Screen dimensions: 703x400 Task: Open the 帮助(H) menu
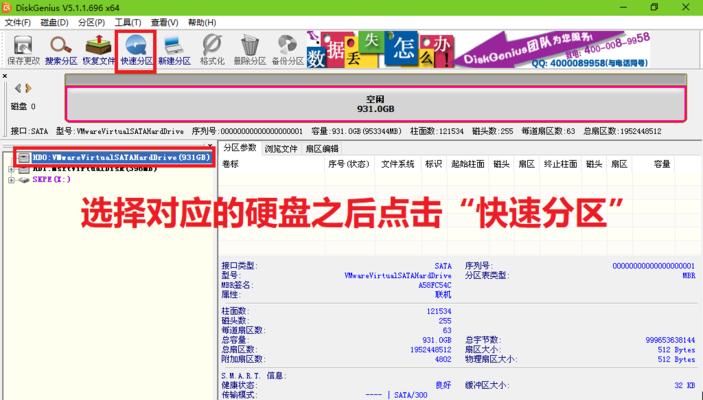(x=202, y=22)
